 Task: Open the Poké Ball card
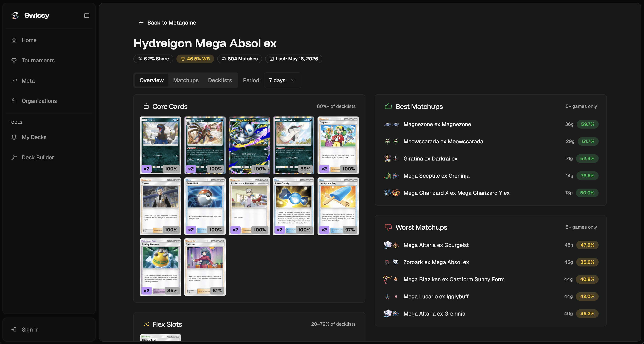click(x=205, y=206)
